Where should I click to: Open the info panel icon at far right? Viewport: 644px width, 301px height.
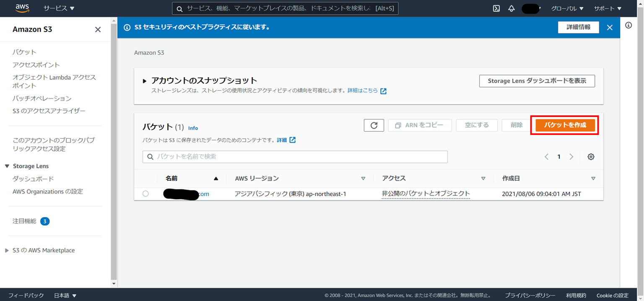point(628,25)
